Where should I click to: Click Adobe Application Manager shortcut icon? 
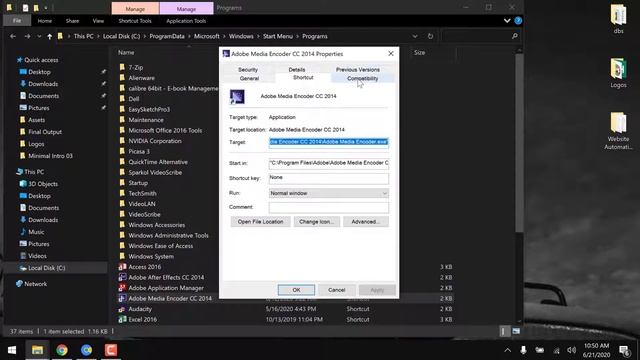[122, 288]
